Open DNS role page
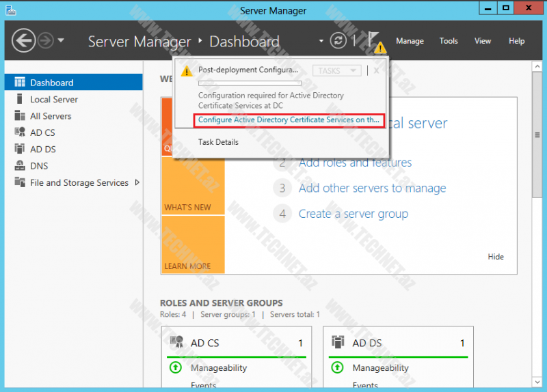 tap(39, 166)
